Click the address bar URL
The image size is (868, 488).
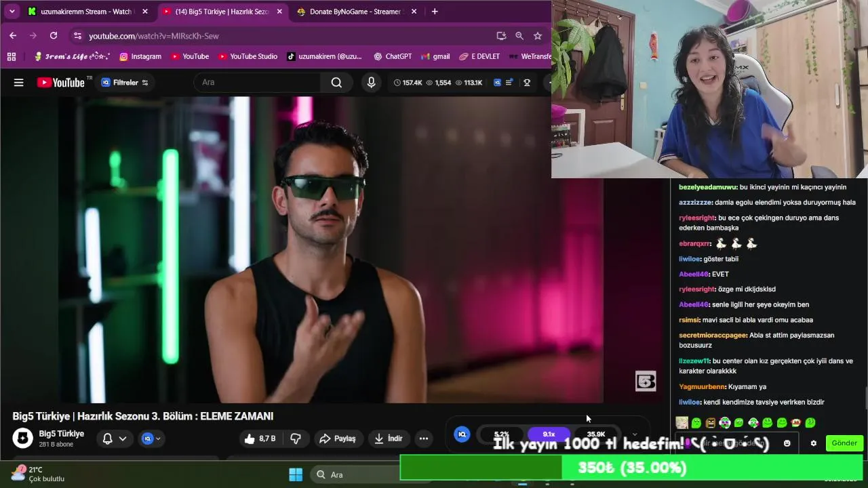click(x=154, y=36)
